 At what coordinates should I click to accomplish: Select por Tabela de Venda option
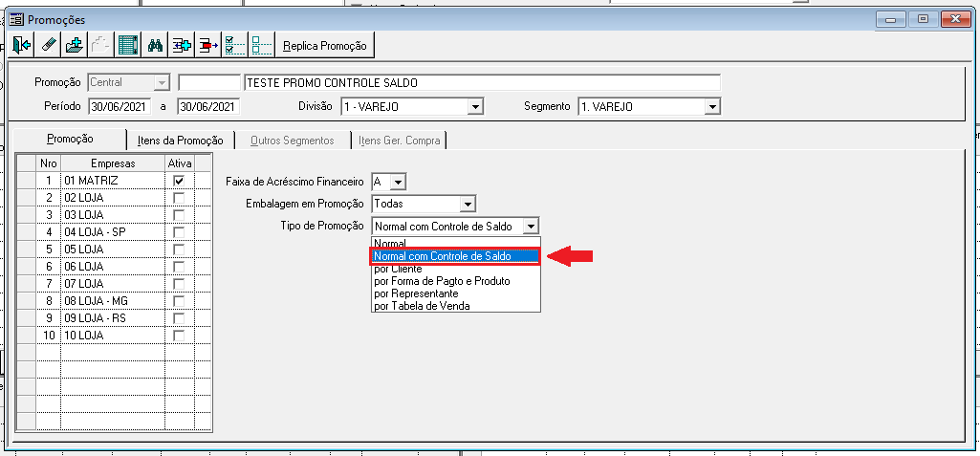(x=456, y=306)
